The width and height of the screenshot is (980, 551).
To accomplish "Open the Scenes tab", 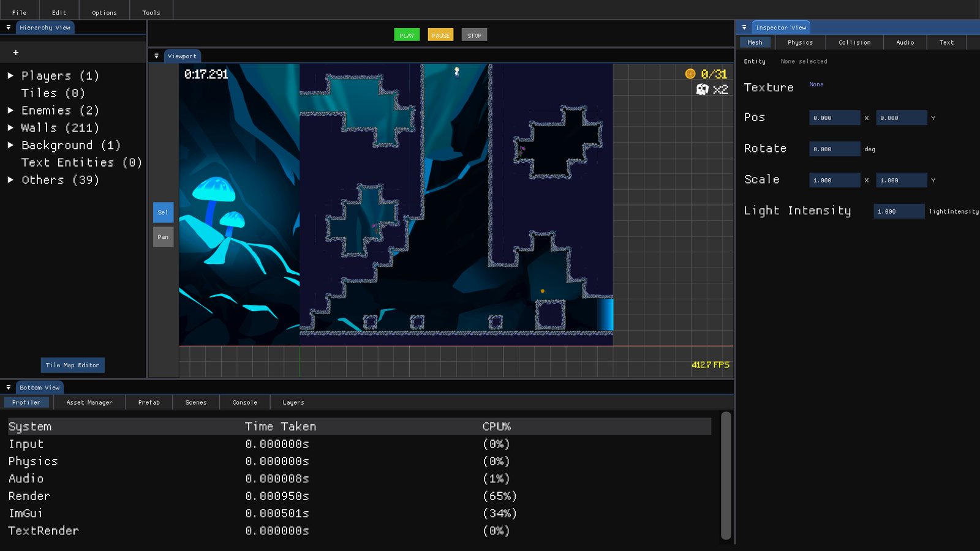I will point(196,402).
